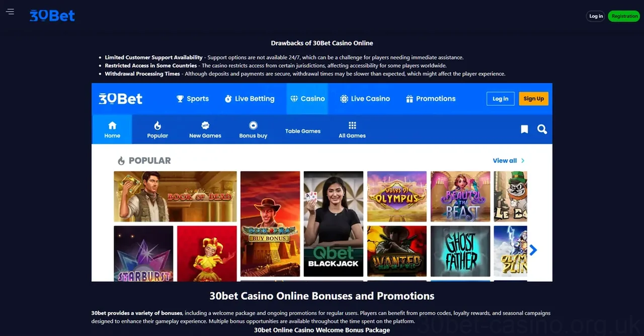This screenshot has height=336, width=644.
Task: Open the Beauty and the Beast game
Action: coord(460,196)
